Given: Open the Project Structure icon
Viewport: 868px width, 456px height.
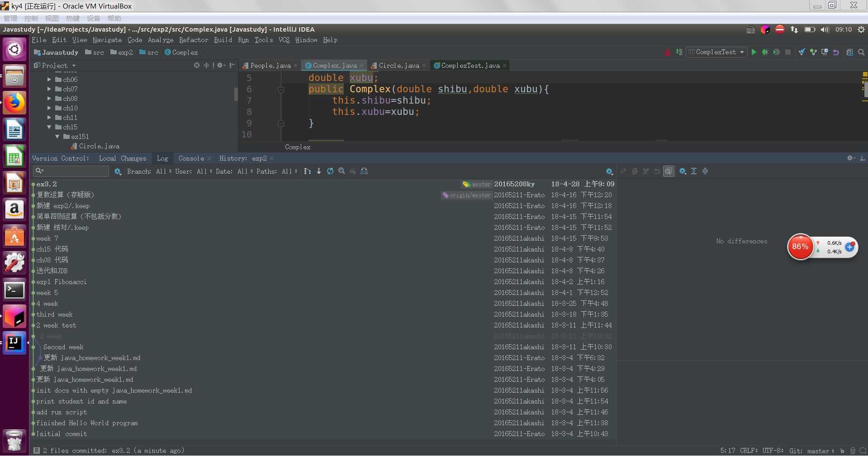Looking at the screenshot, I should click(x=850, y=52).
